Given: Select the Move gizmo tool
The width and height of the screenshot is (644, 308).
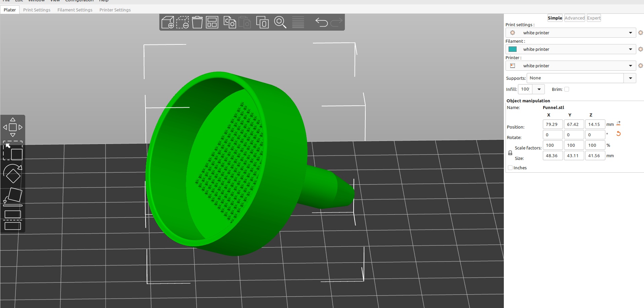Looking at the screenshot, I should coord(13,127).
